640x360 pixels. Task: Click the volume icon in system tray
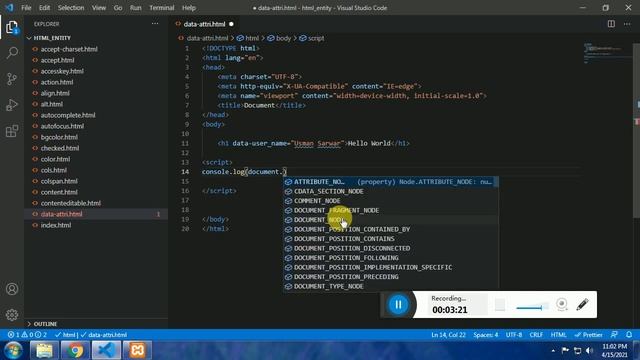(589, 350)
